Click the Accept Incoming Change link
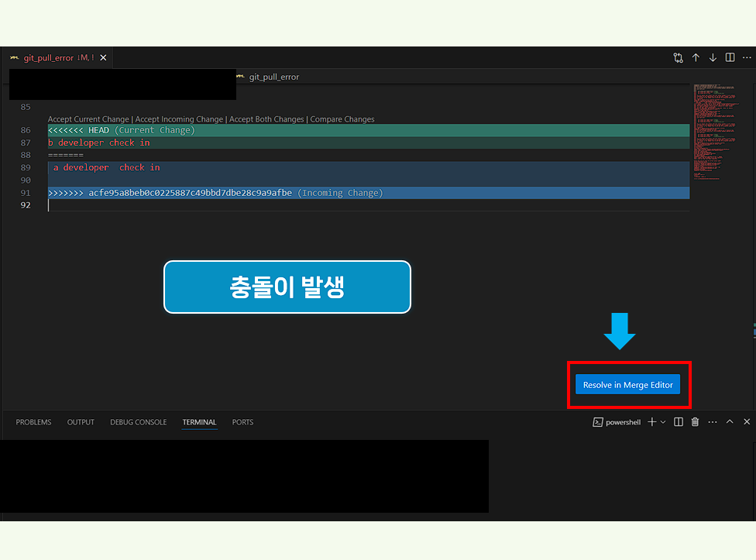Image resolution: width=756 pixels, height=560 pixels. [177, 119]
